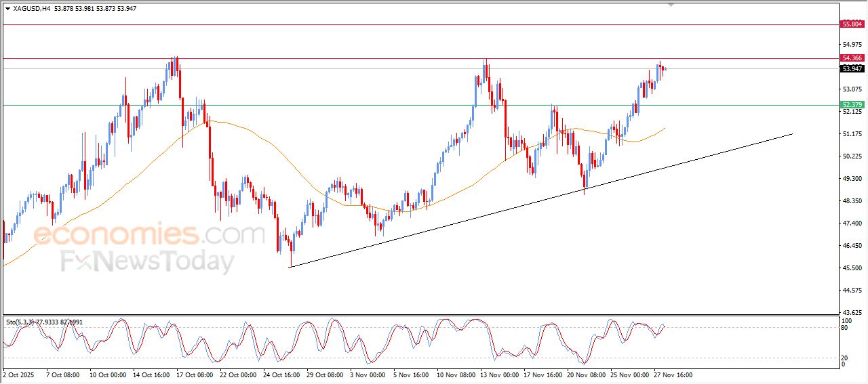The width and height of the screenshot is (868, 384).
Task: Click the OHLC values beside the symbol title
Action: point(95,9)
